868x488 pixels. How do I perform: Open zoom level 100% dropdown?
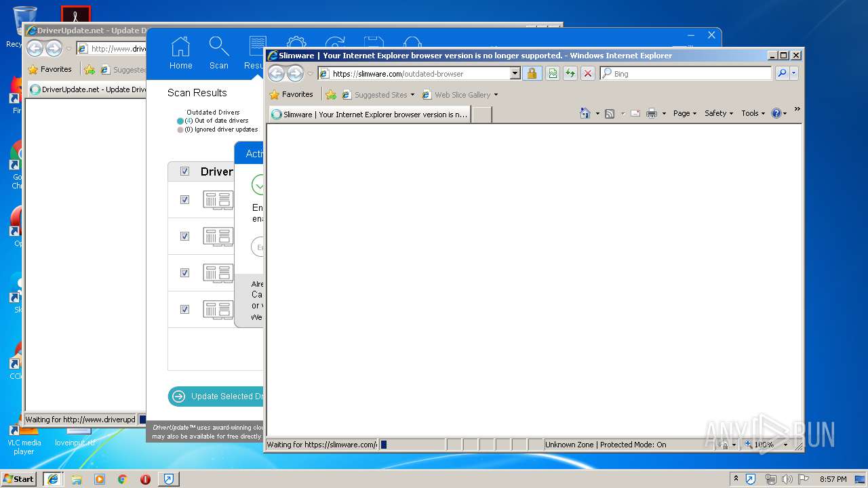[786, 445]
